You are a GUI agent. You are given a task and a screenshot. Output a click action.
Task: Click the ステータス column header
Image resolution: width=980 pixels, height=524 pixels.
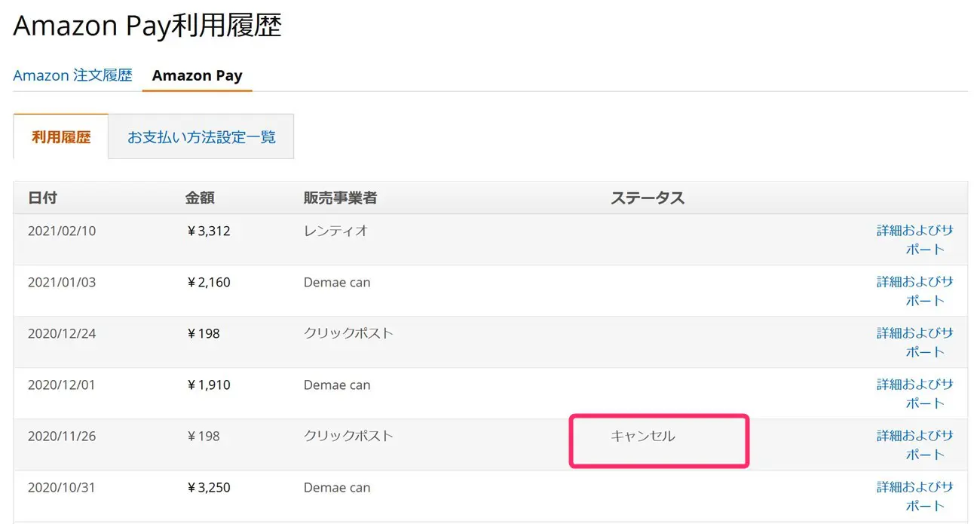click(x=648, y=198)
